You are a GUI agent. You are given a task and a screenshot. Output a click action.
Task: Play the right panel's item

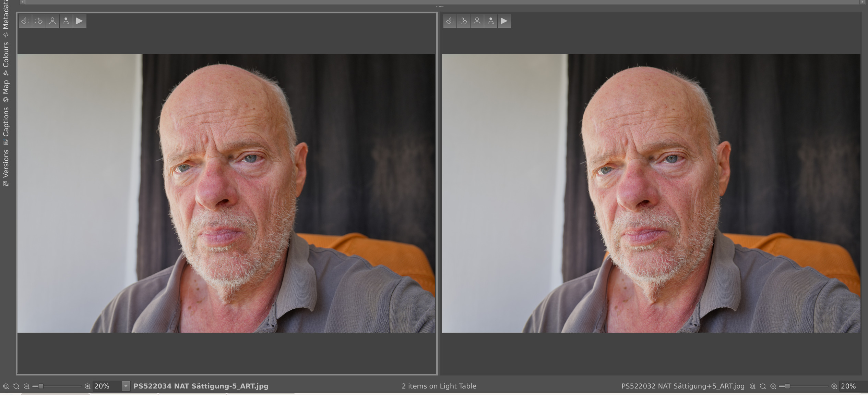tap(504, 21)
